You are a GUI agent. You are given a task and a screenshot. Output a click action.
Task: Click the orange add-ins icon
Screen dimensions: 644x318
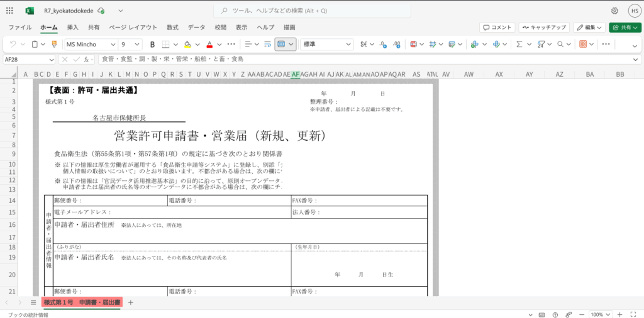[x=583, y=45]
